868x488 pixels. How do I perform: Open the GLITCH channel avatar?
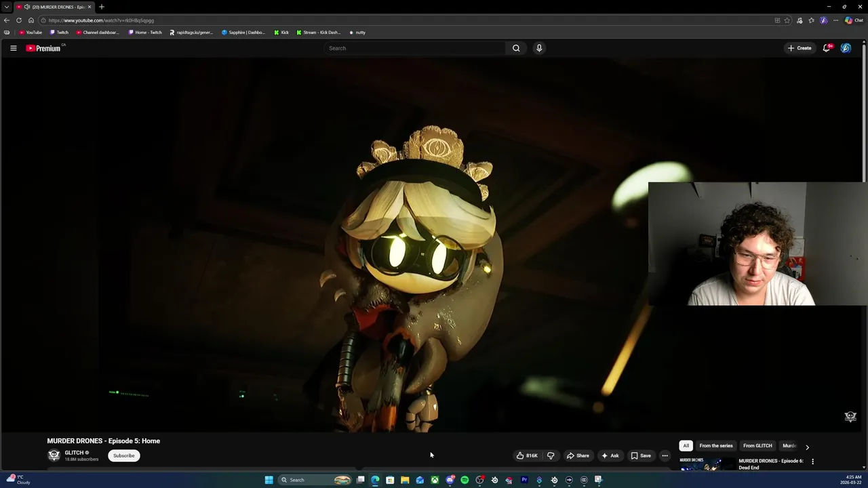tap(54, 455)
